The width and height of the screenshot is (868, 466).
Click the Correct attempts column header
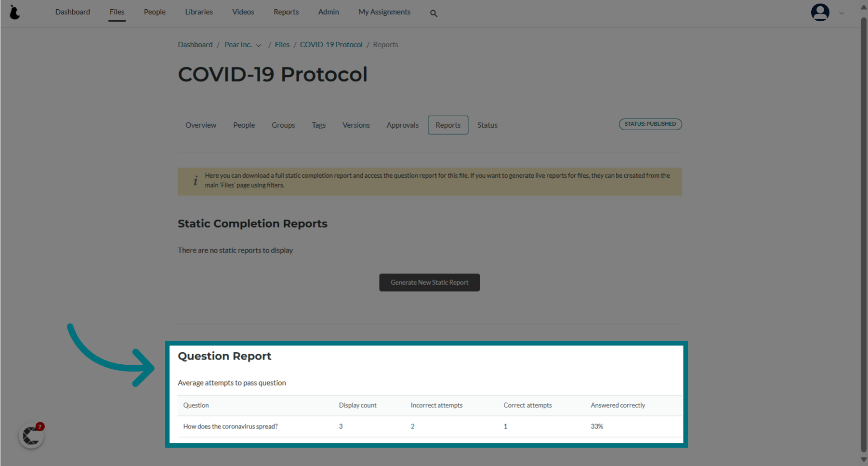click(x=527, y=405)
